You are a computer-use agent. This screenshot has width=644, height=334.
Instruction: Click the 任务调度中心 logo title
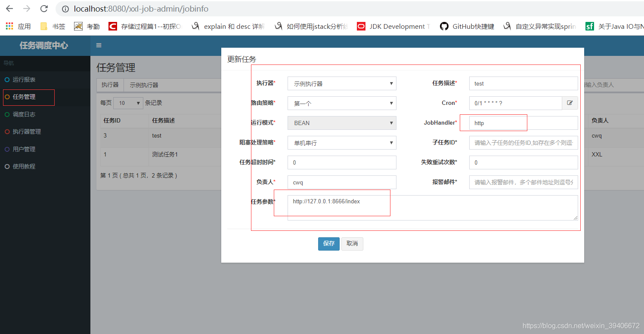click(44, 46)
